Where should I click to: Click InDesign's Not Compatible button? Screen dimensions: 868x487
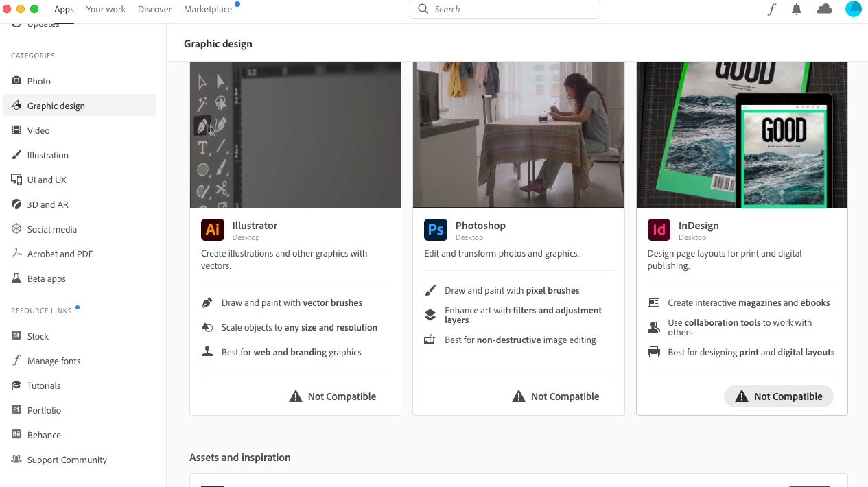[x=779, y=396]
